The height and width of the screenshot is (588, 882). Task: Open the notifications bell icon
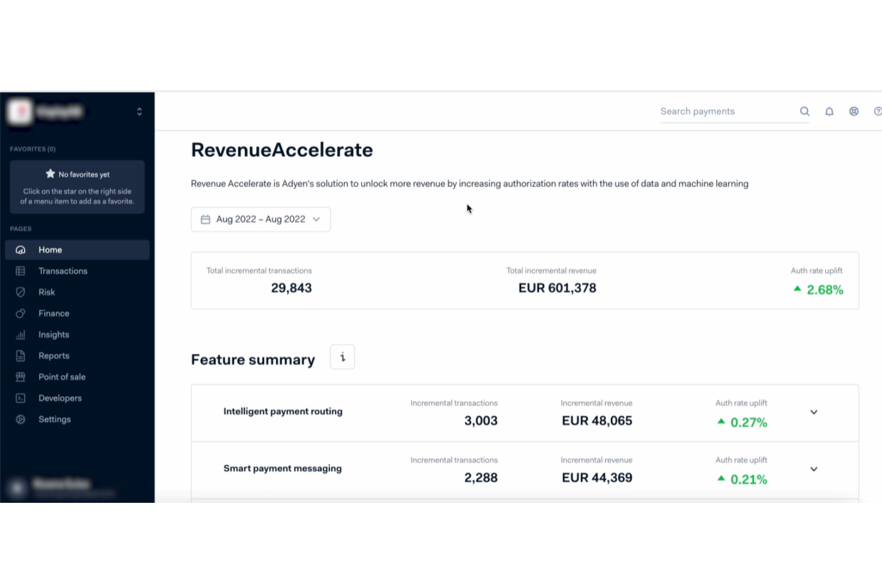(x=829, y=111)
